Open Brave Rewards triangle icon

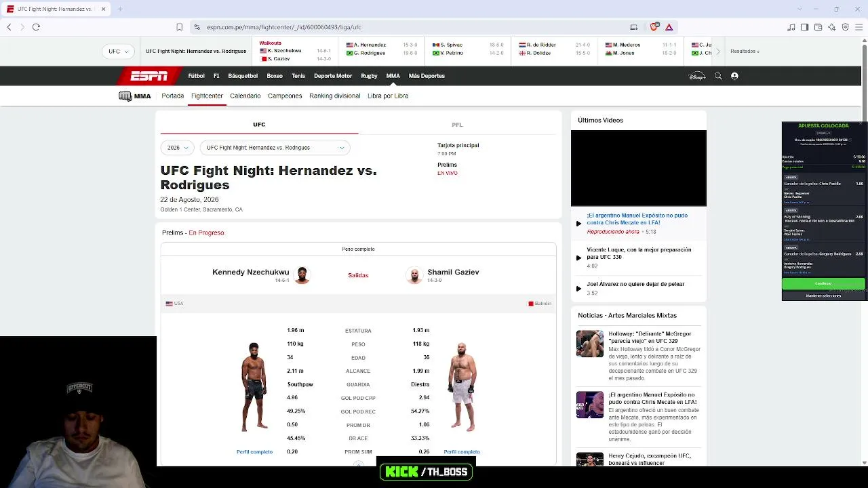[669, 27]
